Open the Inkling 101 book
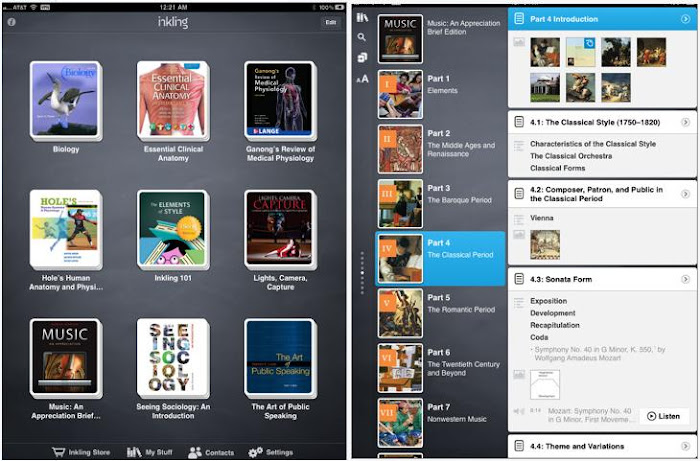 172,228
